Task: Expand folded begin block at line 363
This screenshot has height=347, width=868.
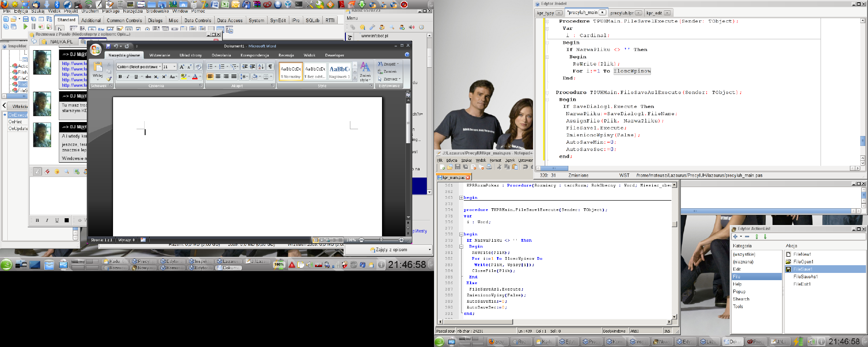Action: coord(461,198)
